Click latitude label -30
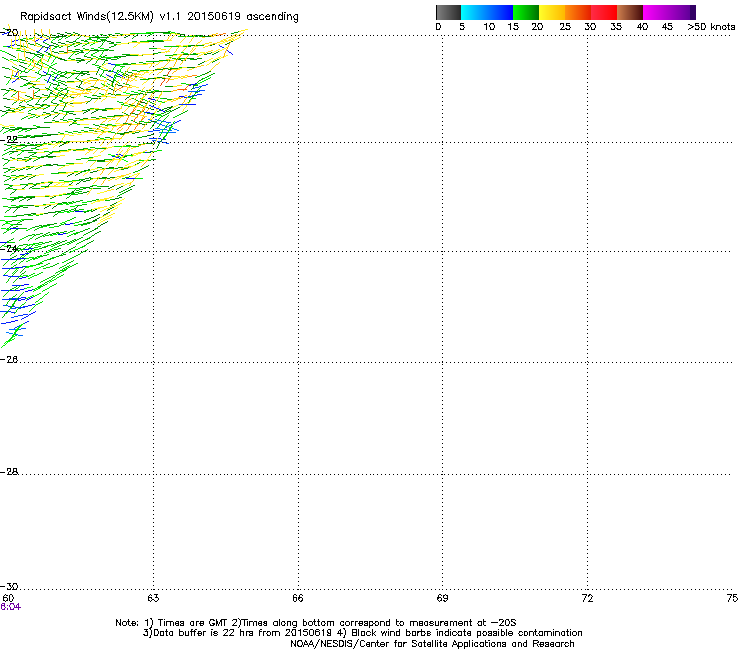The height and width of the screenshot is (650, 740). [9, 586]
